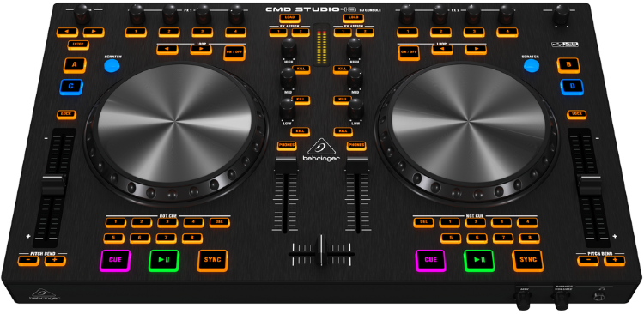
Task: Toggle right deck LOOP ON / OFF
Action: [409, 53]
